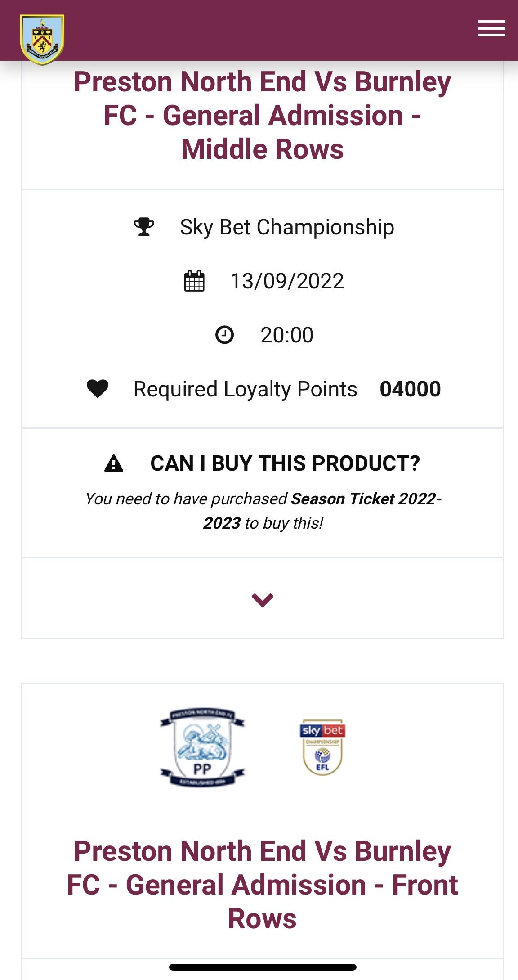Open the Middle Rows ticket title
Viewport: 518px width, 980px height.
pos(263,115)
